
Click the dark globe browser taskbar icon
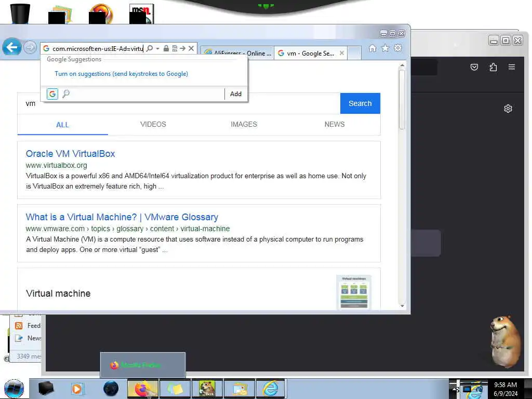click(111, 389)
